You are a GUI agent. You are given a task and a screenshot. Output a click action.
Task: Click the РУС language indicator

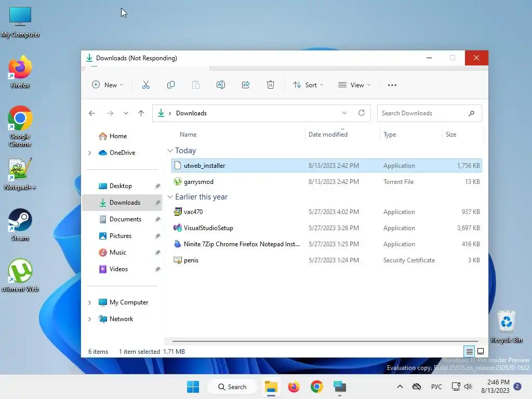tap(436, 387)
